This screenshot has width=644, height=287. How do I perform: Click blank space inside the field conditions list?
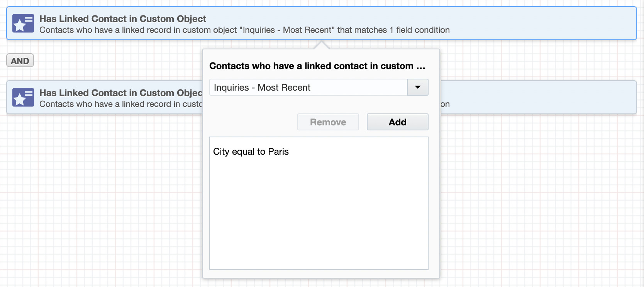[x=319, y=216]
